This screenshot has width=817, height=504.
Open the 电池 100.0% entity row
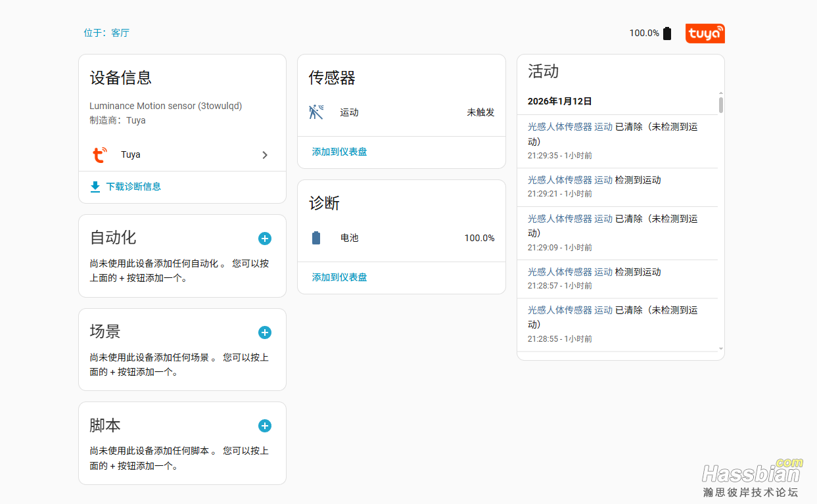pos(401,238)
